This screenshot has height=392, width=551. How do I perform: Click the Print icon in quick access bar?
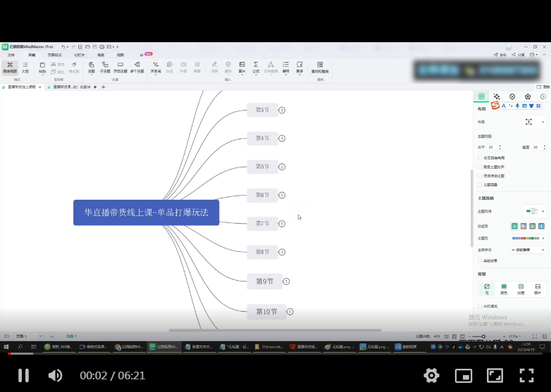tap(102, 46)
